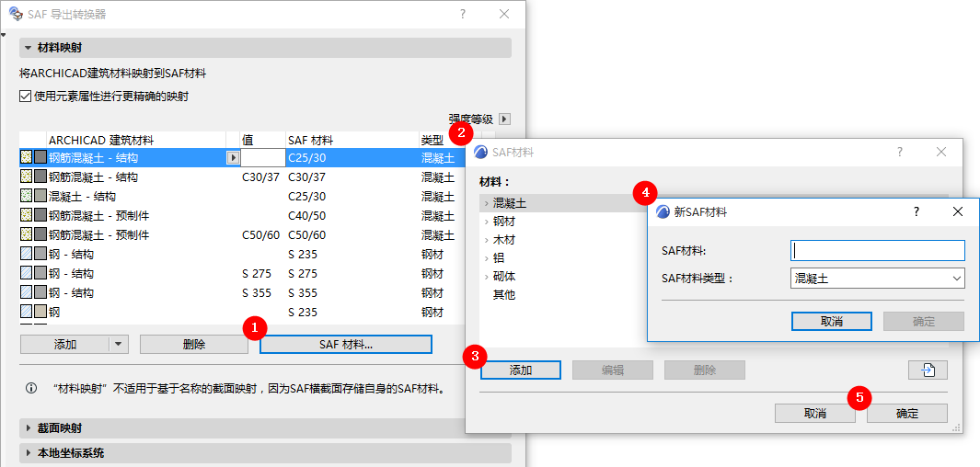This screenshot has width=980, height=467.
Task: Select 其他 in the materials tree
Action: (x=504, y=295)
